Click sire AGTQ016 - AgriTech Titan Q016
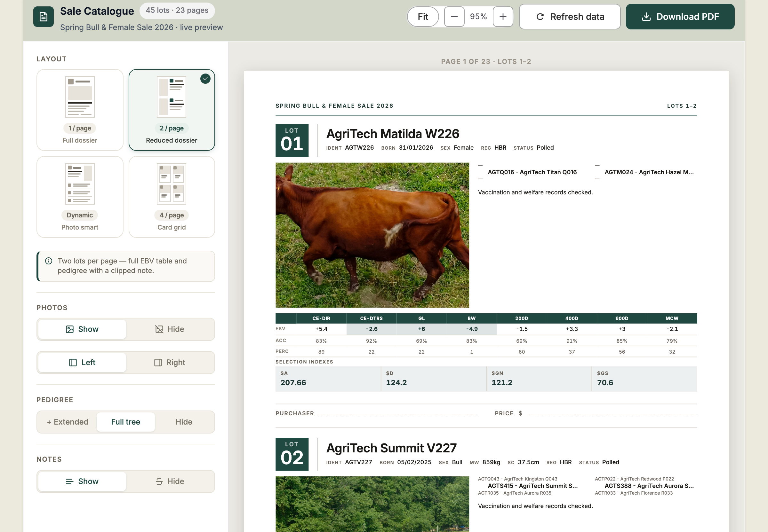 pyautogui.click(x=532, y=172)
